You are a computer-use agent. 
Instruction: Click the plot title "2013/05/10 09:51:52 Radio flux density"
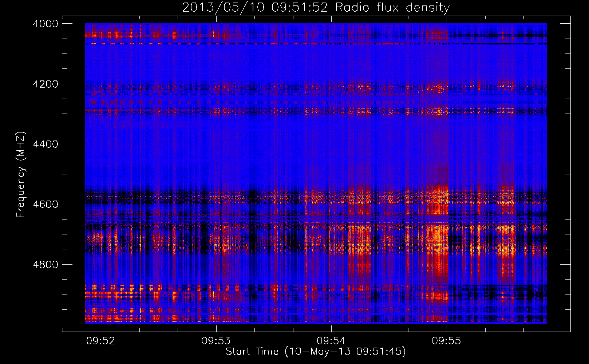tap(316, 8)
